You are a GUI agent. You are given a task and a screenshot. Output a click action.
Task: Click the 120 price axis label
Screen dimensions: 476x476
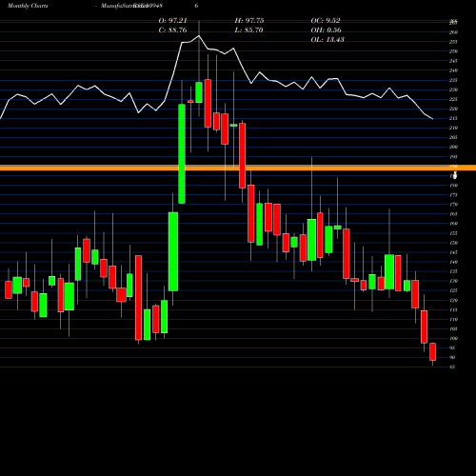click(x=453, y=300)
